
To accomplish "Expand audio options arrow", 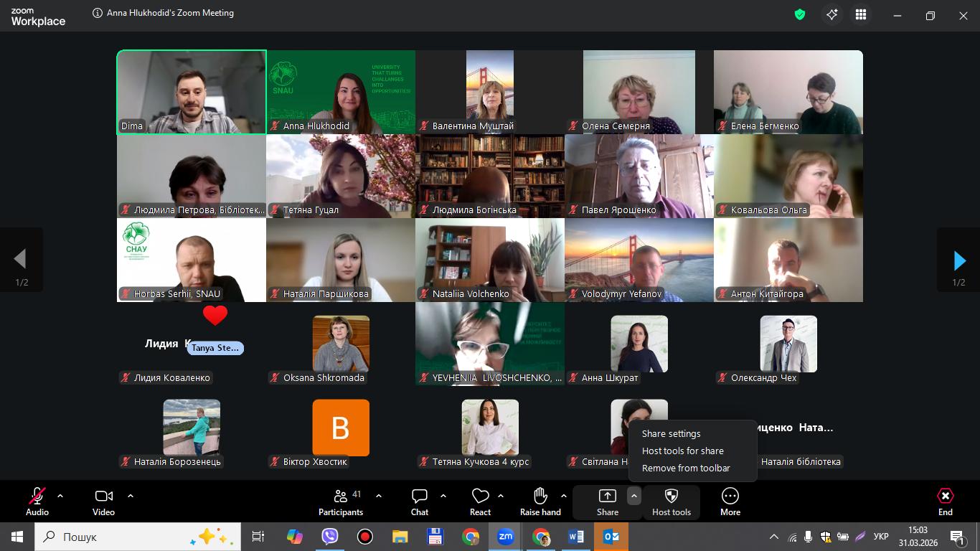I will pyautogui.click(x=60, y=496).
